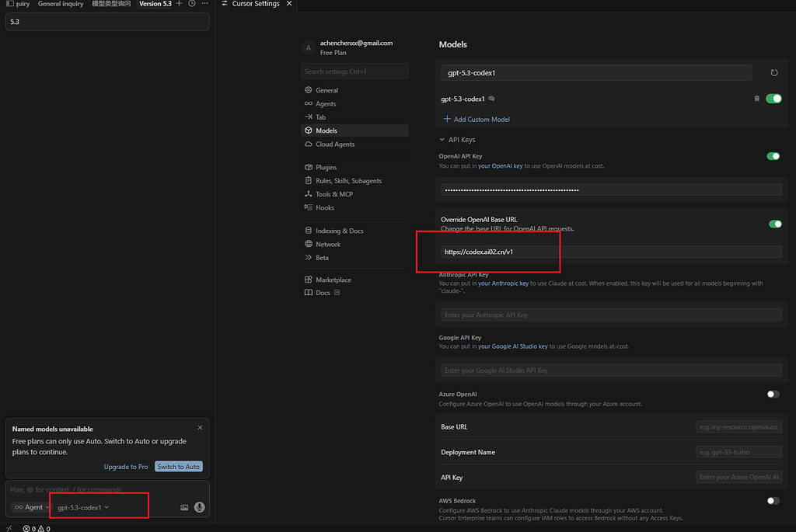796x532 pixels.
Task: Click the errors and warnings status indicator
Action: coord(37,528)
